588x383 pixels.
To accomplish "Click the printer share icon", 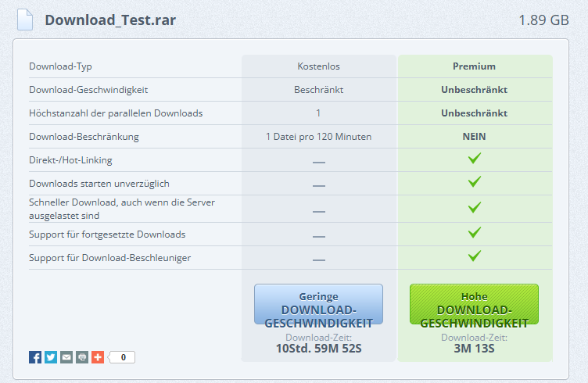I will [x=82, y=357].
